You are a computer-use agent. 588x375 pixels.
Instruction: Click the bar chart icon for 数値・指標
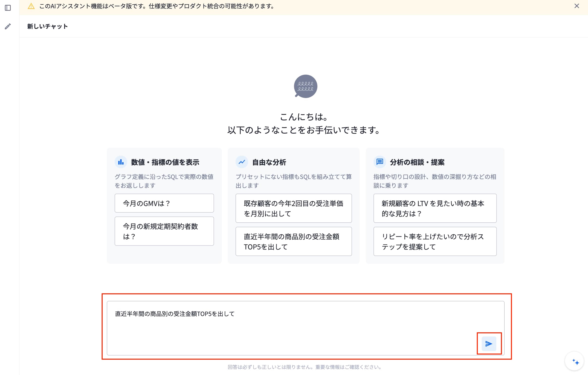(121, 162)
